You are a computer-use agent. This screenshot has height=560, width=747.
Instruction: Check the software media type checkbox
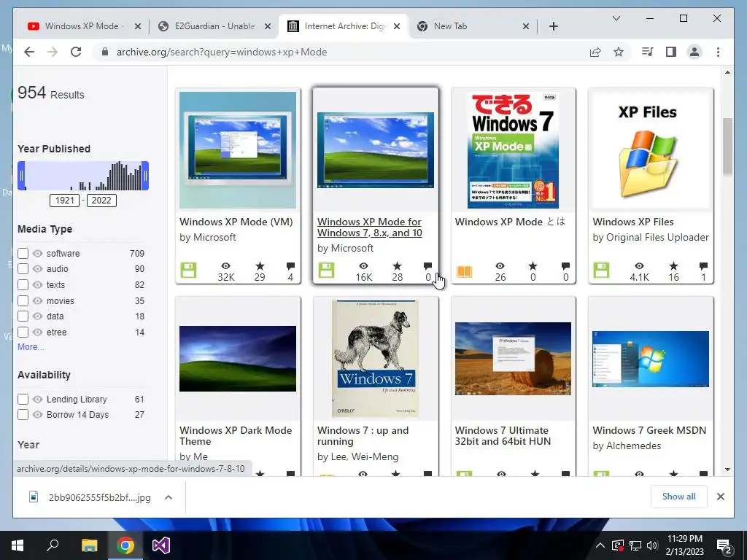(23, 253)
